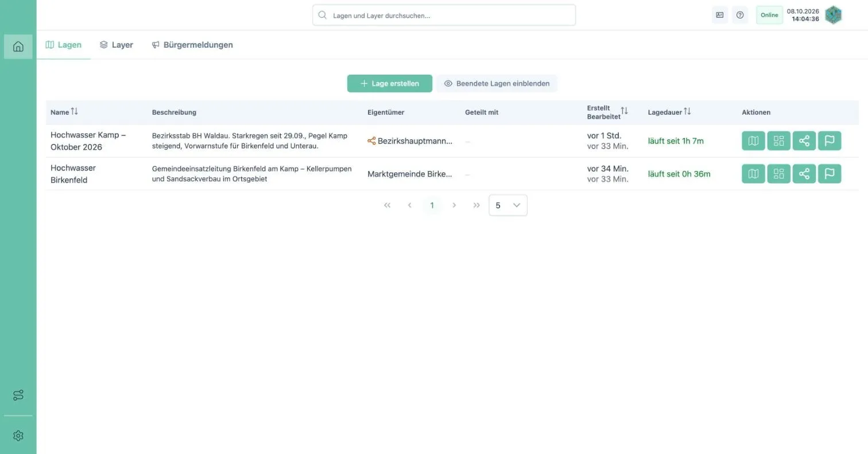This screenshot has width=868, height=454.
Task: Go to the last page of results
Action: tap(476, 205)
